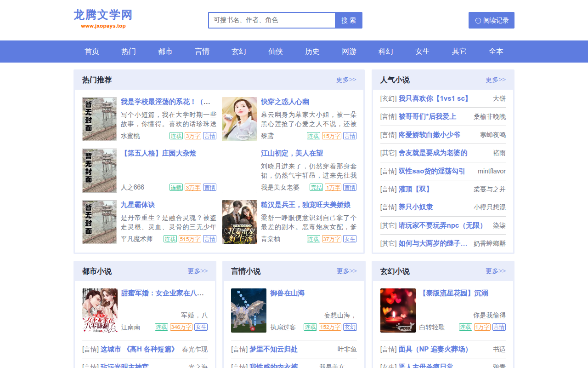Click author name 平凡魔术师
The image size is (588, 368).
pos(136,239)
